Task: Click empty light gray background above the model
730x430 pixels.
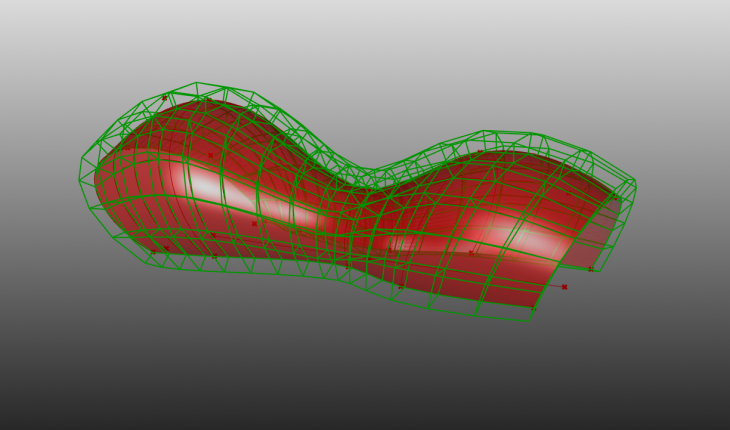Action: pyautogui.click(x=365, y=40)
